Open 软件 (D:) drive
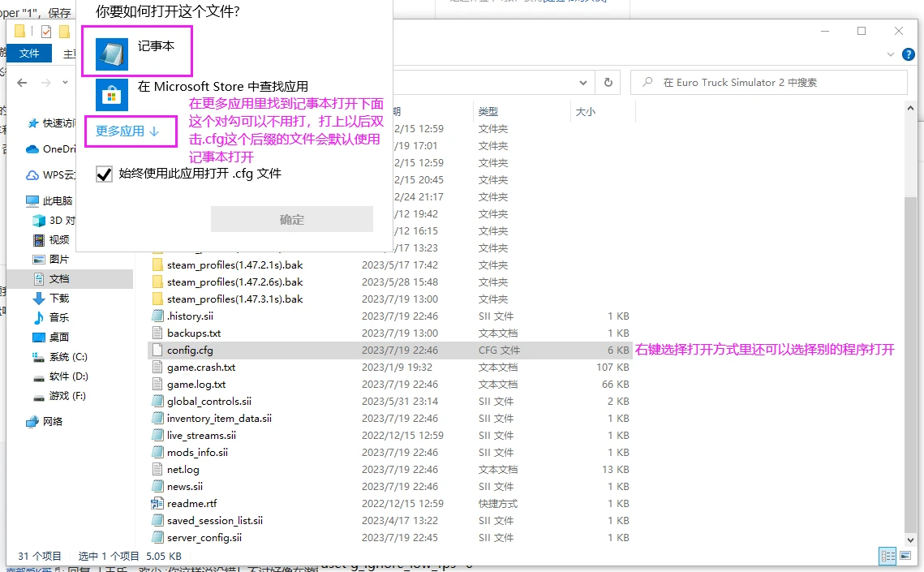924x572 pixels. point(61,376)
